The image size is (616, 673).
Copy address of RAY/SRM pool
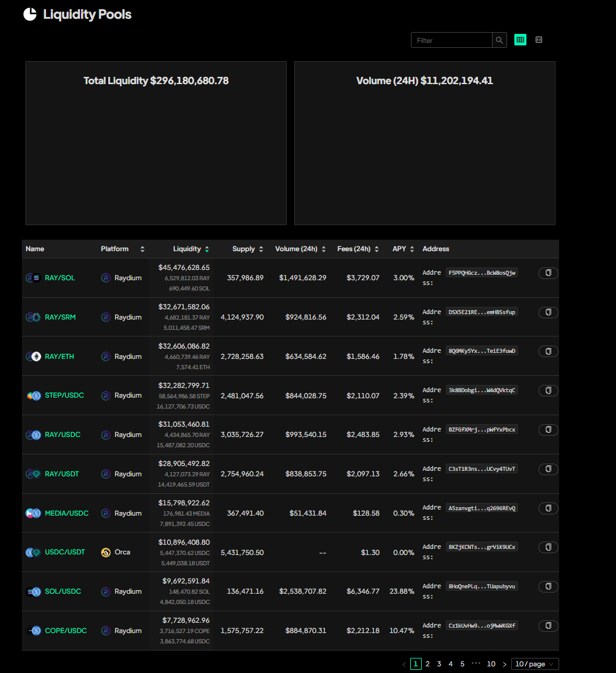(548, 312)
